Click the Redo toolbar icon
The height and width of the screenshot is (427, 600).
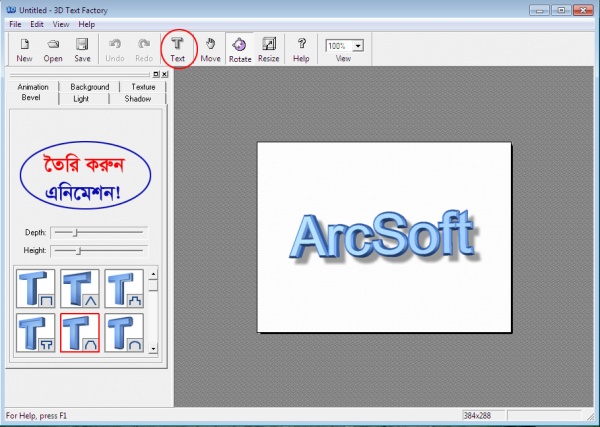(144, 50)
